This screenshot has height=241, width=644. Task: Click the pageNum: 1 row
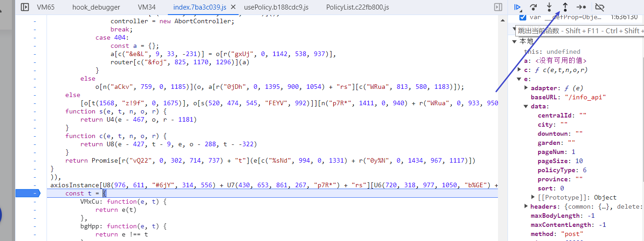click(x=556, y=152)
